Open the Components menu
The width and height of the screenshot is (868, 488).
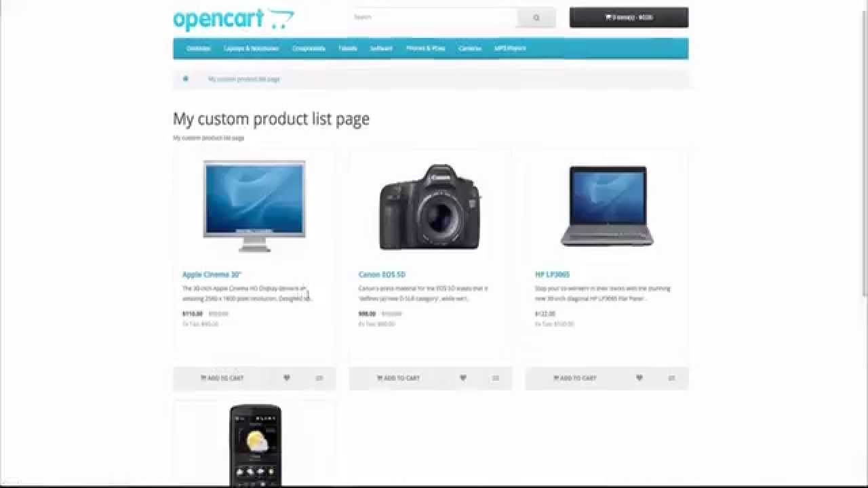pyautogui.click(x=309, y=49)
